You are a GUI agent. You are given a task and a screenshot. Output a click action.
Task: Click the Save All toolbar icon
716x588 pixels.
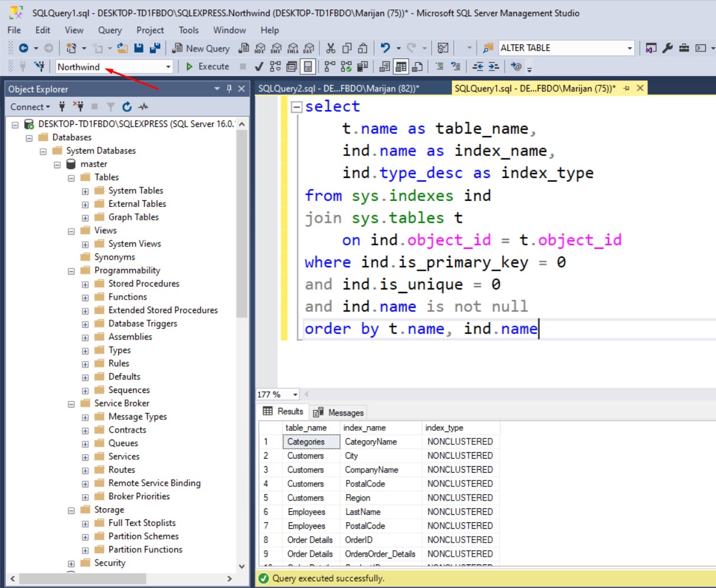click(x=155, y=48)
